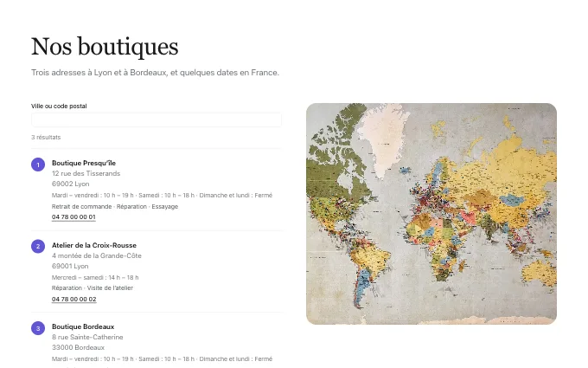This screenshot has width=588, height=368.
Task: Select the number 3 marker for Boutique Bordeaux
Action: click(38, 328)
